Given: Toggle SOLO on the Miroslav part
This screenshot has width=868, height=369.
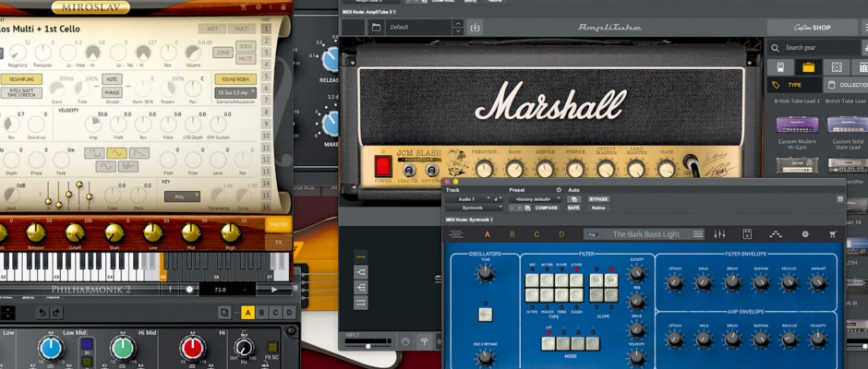Looking at the screenshot, I should coord(245,45).
